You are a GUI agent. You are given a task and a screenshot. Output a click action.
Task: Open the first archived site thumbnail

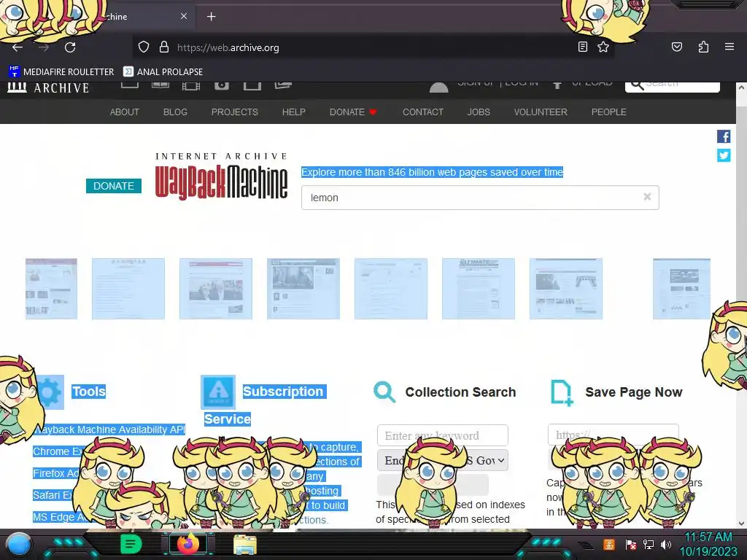[51, 289]
